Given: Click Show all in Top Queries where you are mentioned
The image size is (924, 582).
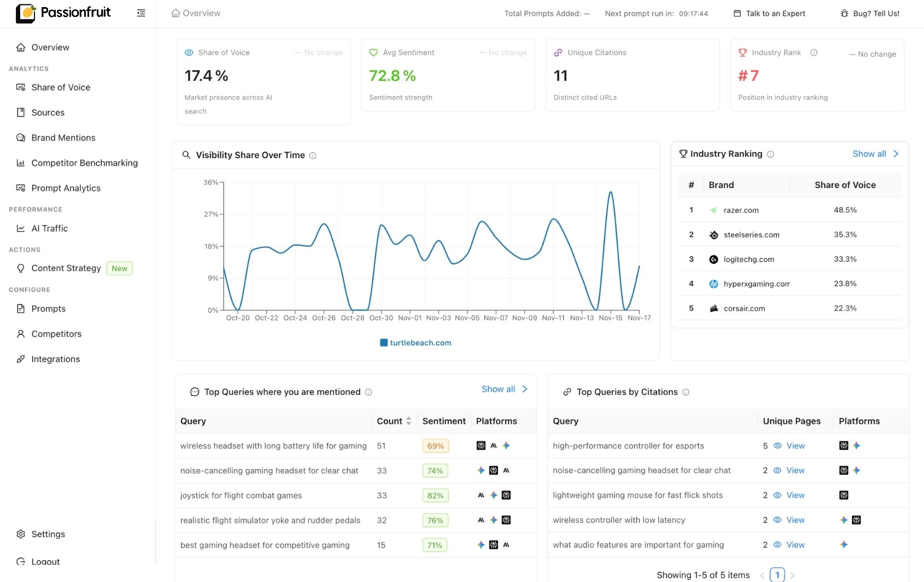Looking at the screenshot, I should coord(498,389).
